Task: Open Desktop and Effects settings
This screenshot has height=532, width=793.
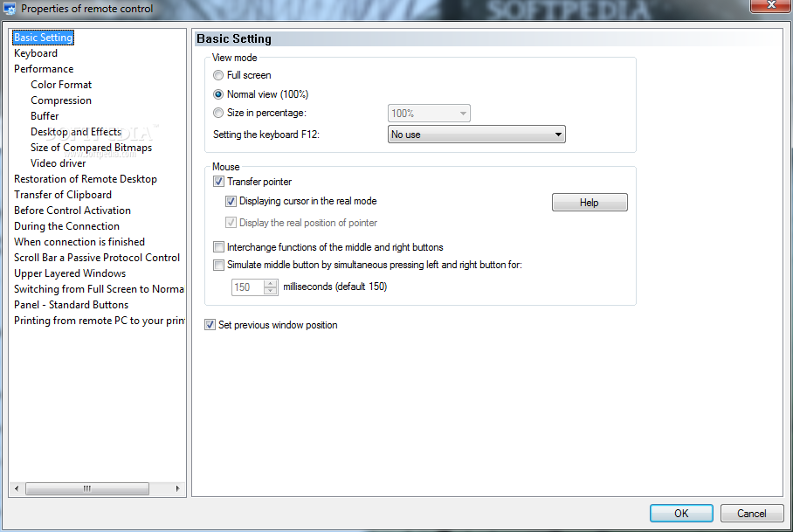Action: tap(76, 132)
